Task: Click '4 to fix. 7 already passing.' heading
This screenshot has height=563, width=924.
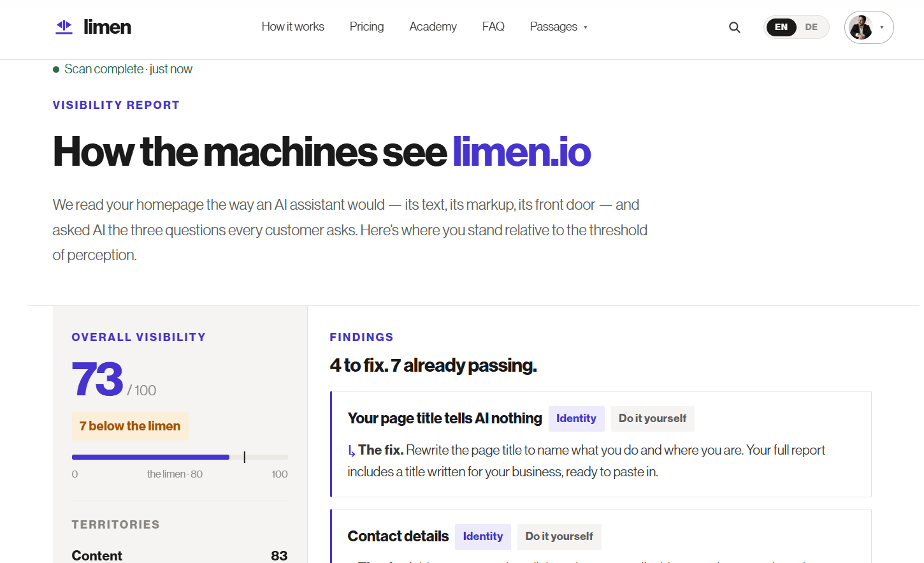Action: click(433, 365)
